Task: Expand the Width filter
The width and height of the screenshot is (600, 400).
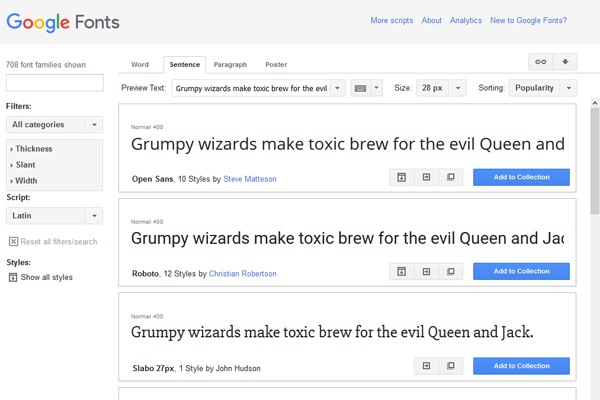Action: click(24, 181)
